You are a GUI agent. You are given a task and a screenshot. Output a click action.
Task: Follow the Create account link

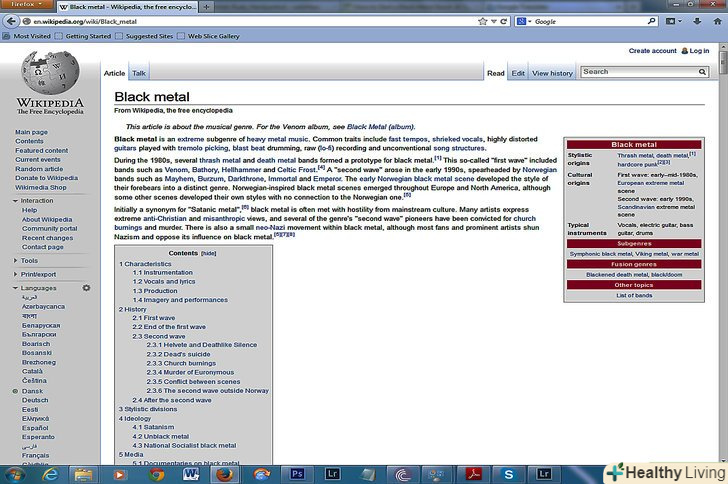[x=652, y=50]
